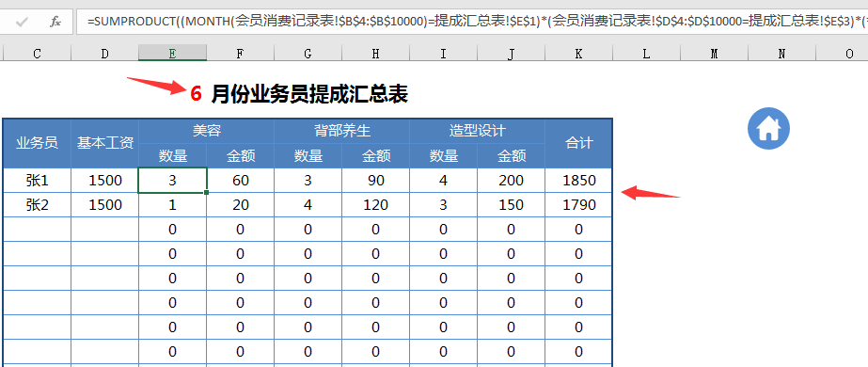The image size is (868, 367).
Task: Select 张2's 背部养生 quantity cell 4
Action: 308,205
